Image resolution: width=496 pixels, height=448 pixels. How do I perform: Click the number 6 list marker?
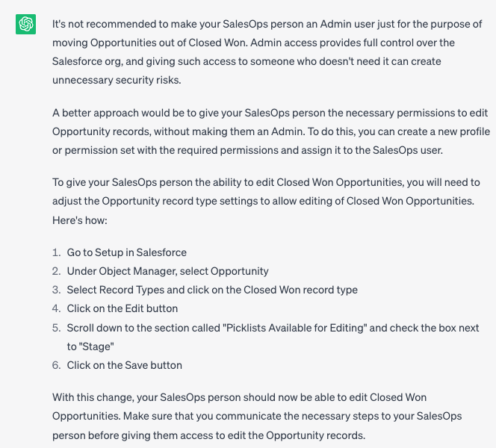pos(56,365)
